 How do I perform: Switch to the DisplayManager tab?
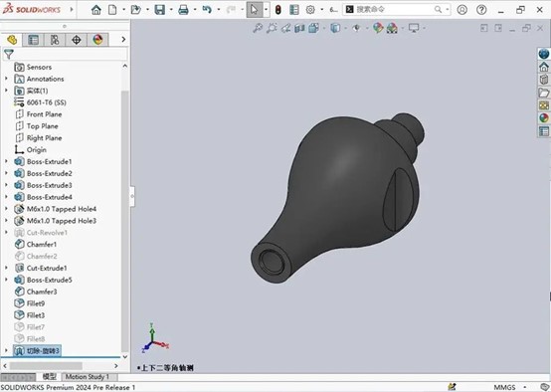[x=97, y=40]
